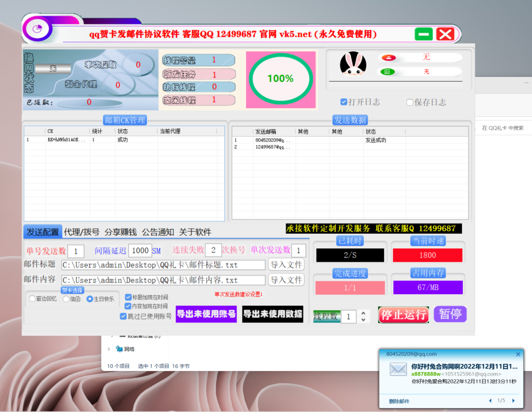Click 导出未使用数据 button

(x=273, y=314)
